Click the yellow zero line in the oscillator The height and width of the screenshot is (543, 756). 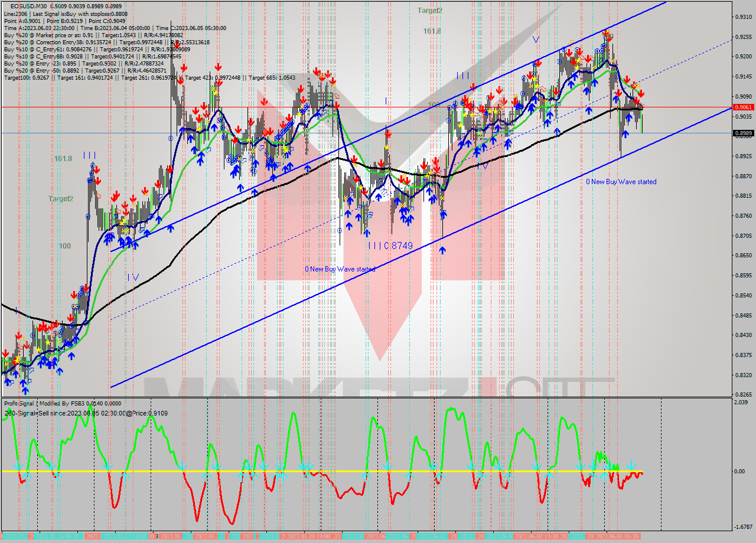354,471
